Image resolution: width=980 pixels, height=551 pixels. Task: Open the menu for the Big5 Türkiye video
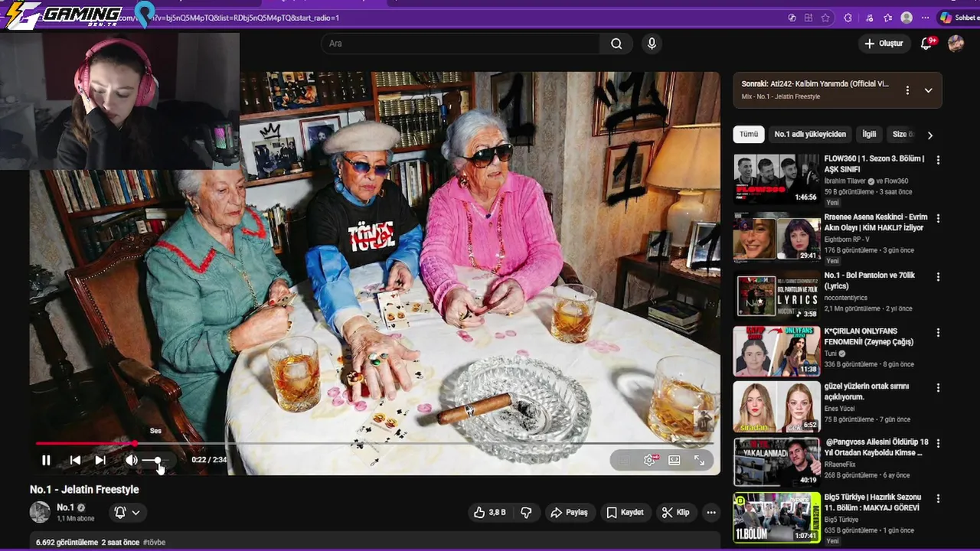point(938,498)
